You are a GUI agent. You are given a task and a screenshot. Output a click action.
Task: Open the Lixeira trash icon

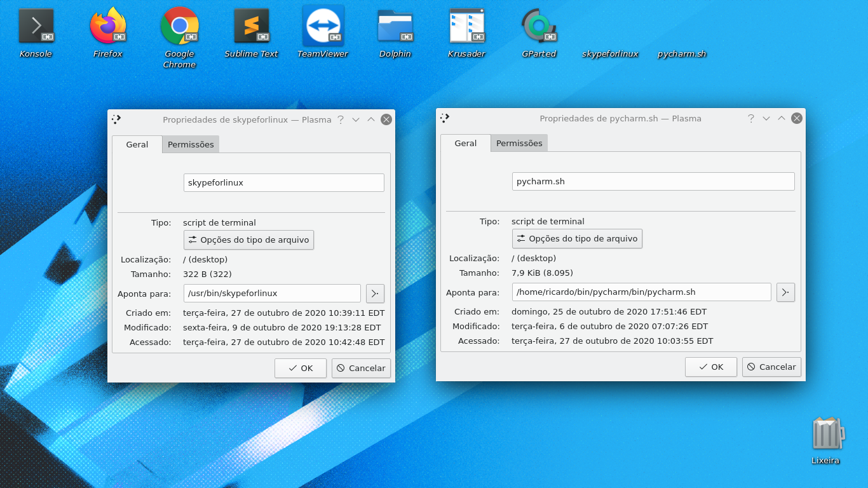click(825, 441)
